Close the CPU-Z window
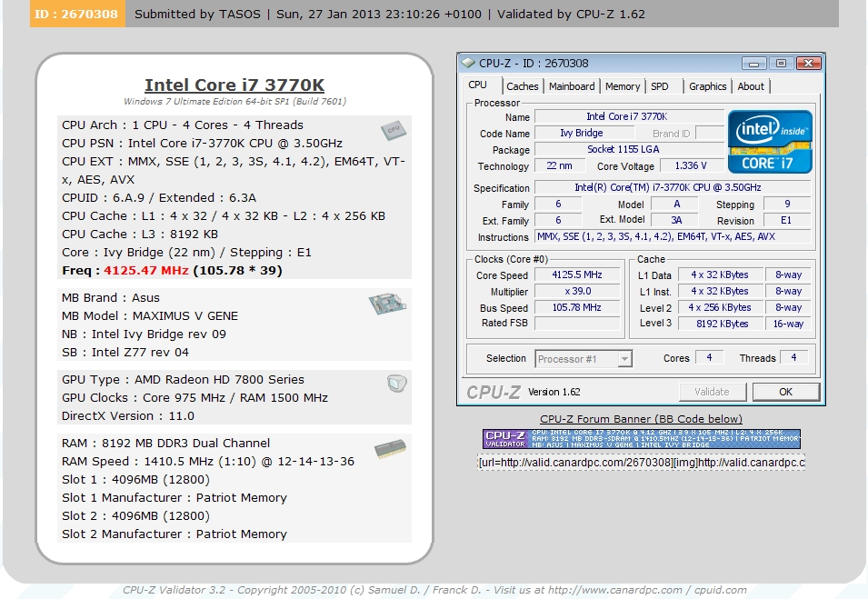This screenshot has width=868, height=599. (808, 64)
